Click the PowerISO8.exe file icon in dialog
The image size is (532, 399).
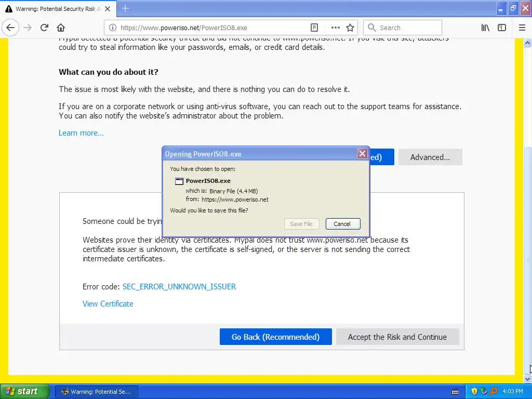[x=179, y=181]
